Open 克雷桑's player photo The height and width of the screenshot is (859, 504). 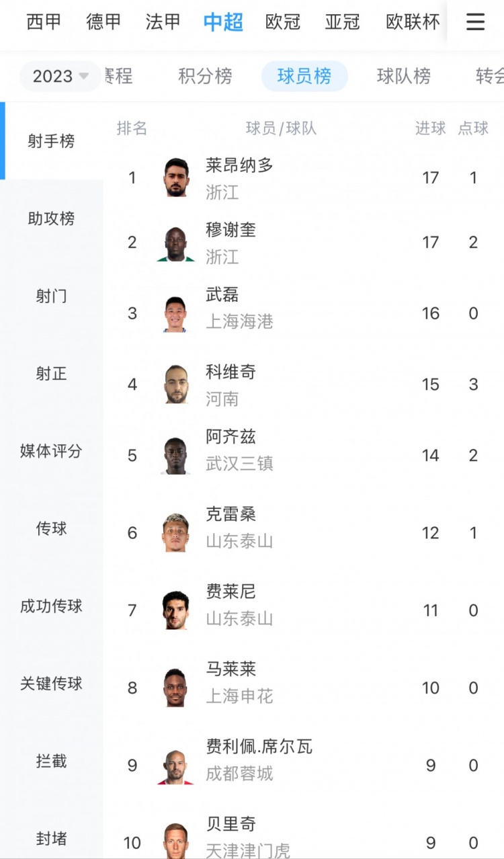click(176, 533)
